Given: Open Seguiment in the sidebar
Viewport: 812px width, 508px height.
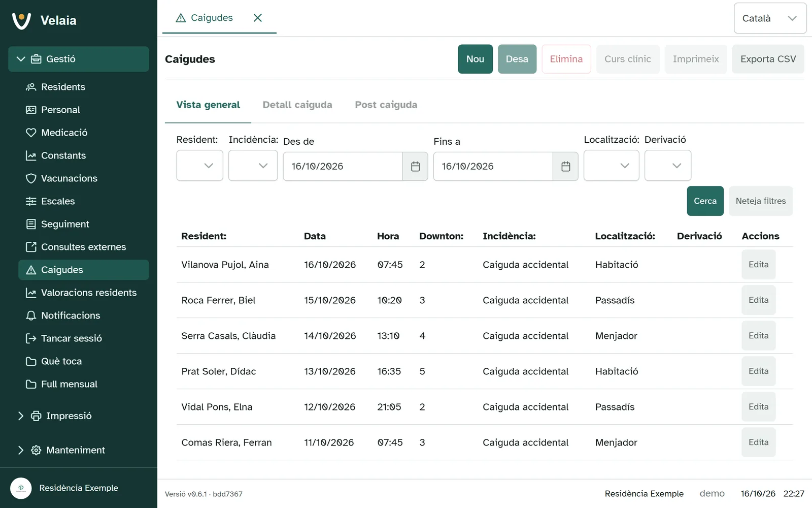Looking at the screenshot, I should point(84,224).
